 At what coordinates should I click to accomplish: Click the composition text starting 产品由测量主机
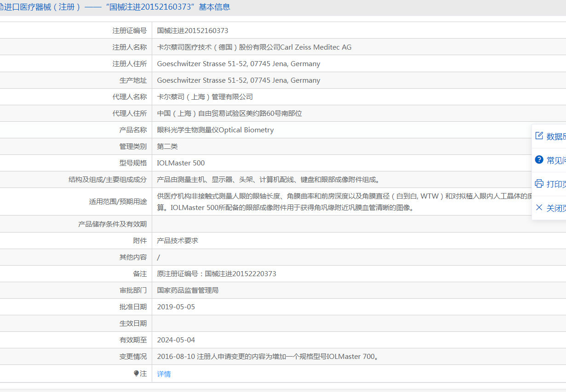[x=269, y=180]
